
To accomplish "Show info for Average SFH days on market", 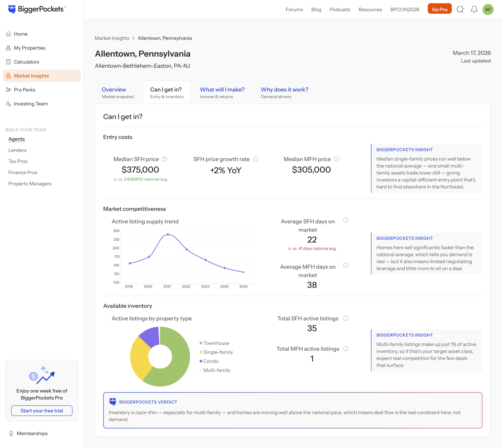I will tap(346, 220).
